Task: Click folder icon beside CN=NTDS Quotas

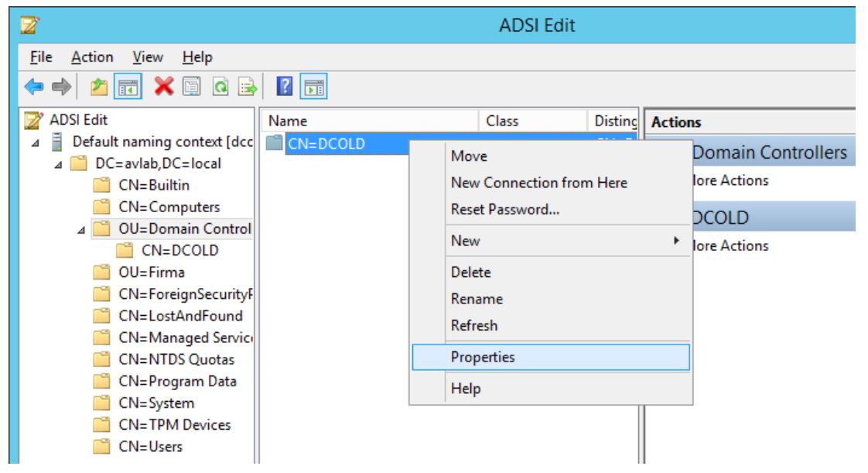Action: [x=101, y=359]
